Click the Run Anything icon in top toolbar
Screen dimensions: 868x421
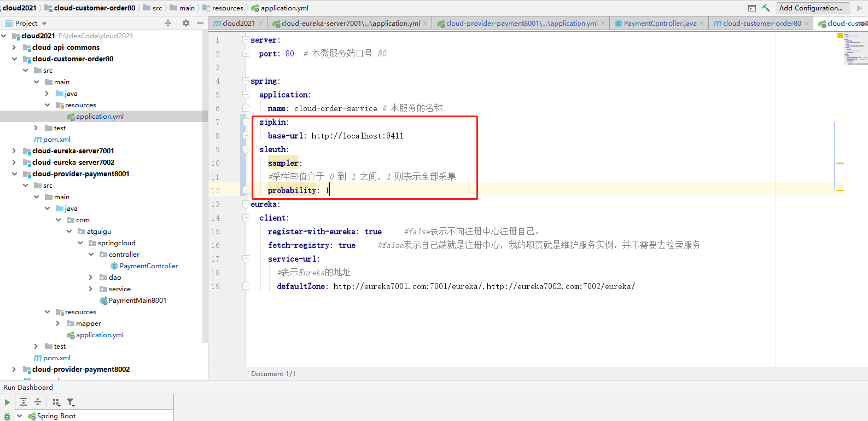click(x=752, y=8)
